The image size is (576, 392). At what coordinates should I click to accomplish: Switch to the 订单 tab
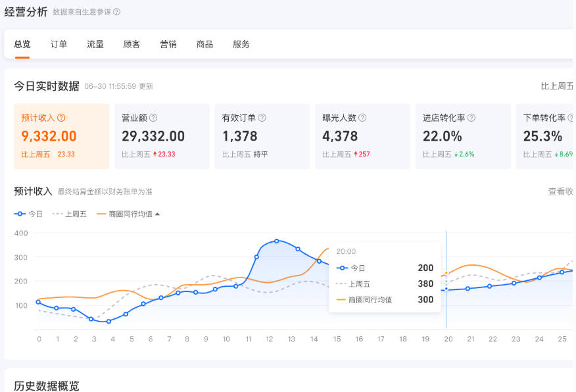coord(59,44)
